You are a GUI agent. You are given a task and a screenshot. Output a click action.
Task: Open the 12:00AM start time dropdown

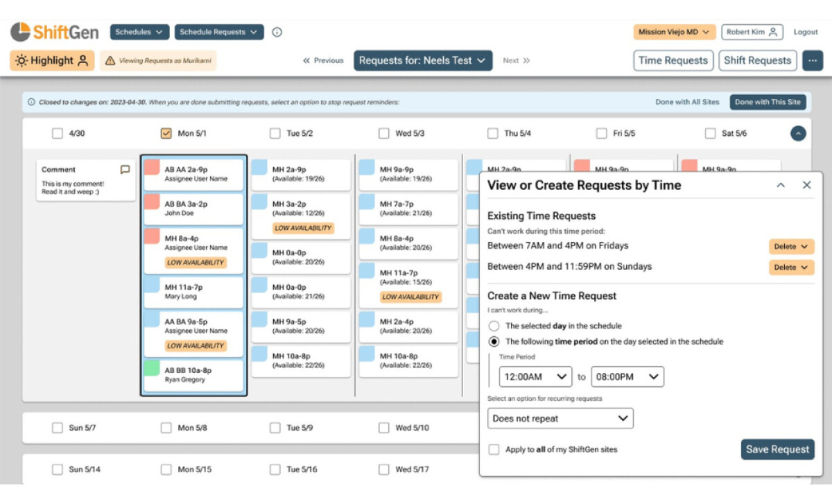pyautogui.click(x=535, y=376)
